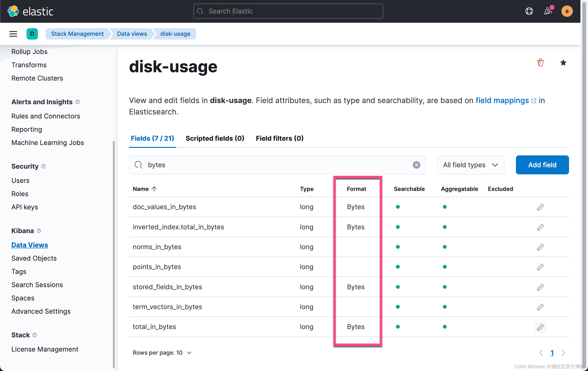
Task: Click the star icon to set default data view
Action: pyautogui.click(x=563, y=63)
